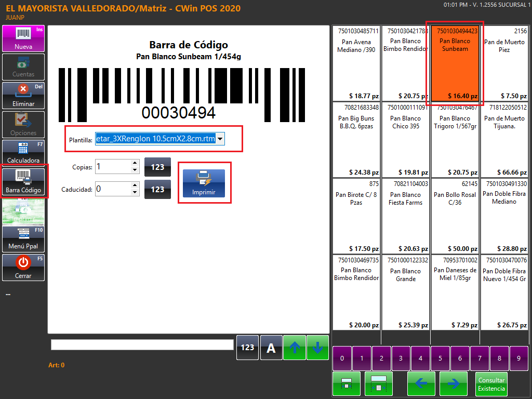Viewport: 532px width, 399px height.
Task: Click the alphabetic keyboard A button
Action: [x=271, y=348]
